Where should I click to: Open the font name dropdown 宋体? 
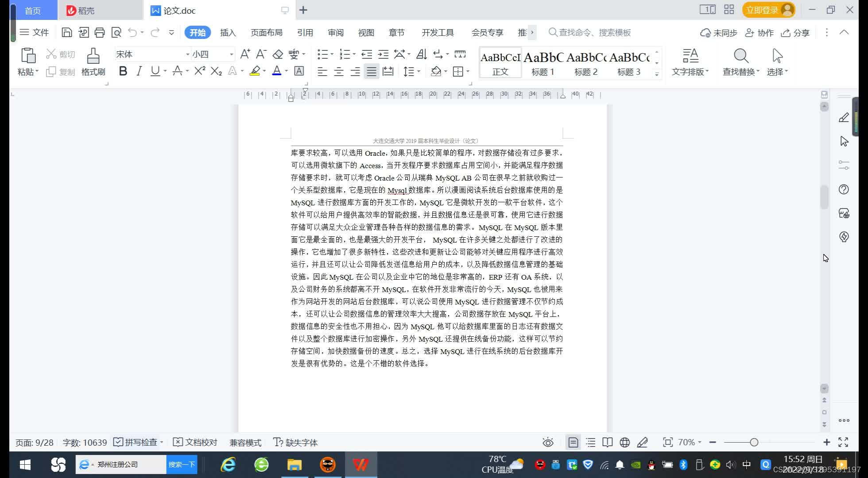click(187, 54)
